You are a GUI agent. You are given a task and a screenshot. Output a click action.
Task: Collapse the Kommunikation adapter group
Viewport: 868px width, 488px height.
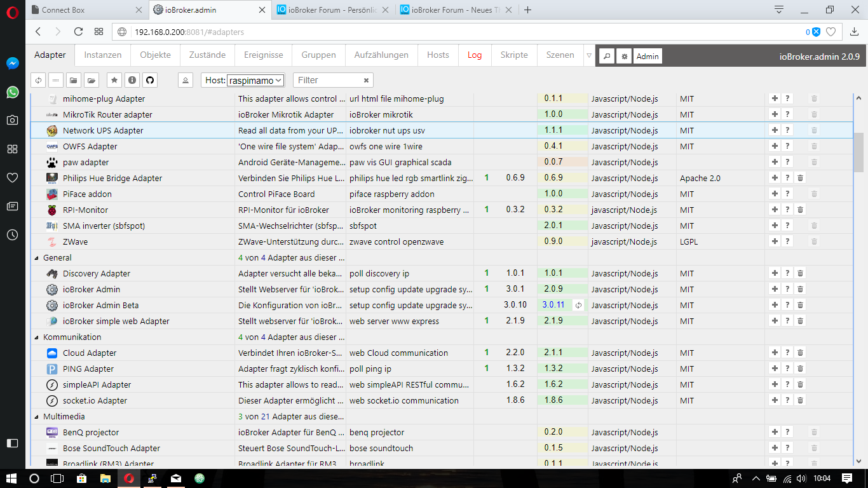pos(36,337)
